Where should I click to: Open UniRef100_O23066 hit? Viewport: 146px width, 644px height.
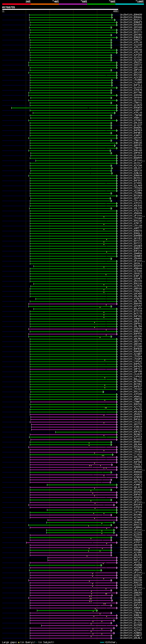[x=131, y=271]
